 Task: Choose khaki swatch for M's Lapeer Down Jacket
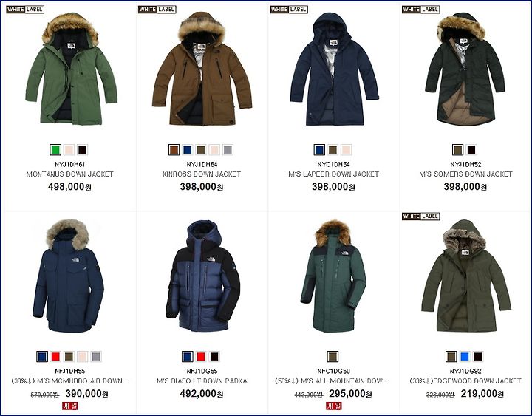click(332, 150)
